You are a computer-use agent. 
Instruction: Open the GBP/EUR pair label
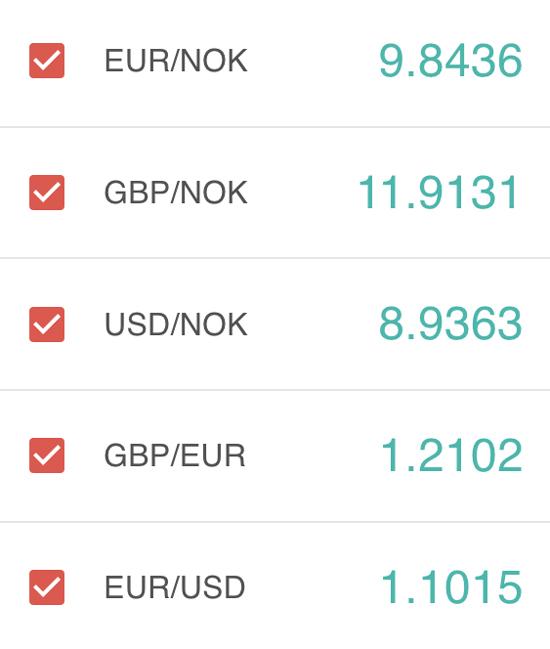(x=175, y=456)
